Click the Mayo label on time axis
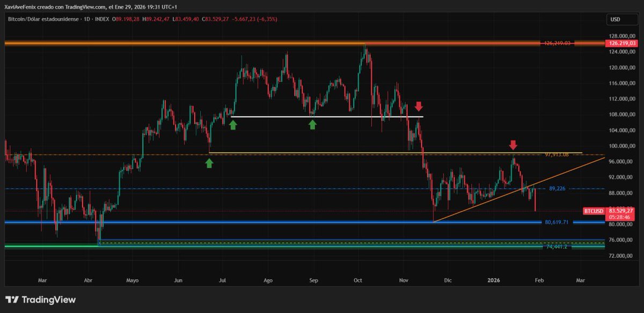The height and width of the screenshot is (313, 644). click(133, 280)
